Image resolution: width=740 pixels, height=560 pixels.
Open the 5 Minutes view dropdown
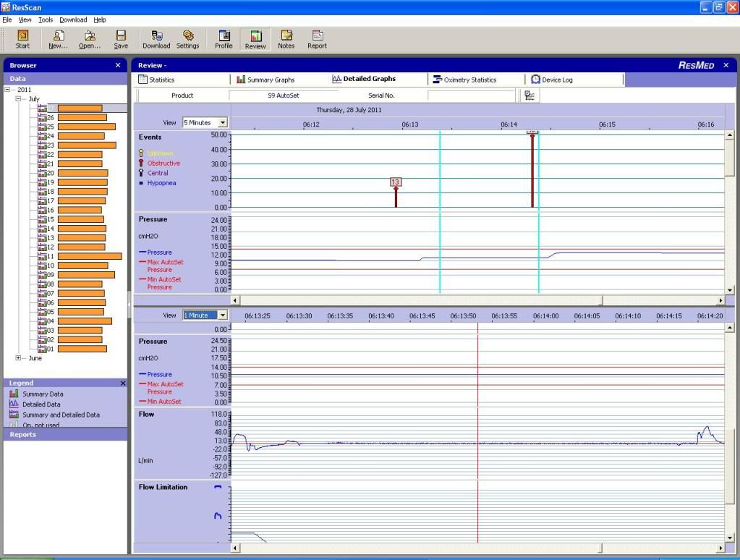coord(222,123)
